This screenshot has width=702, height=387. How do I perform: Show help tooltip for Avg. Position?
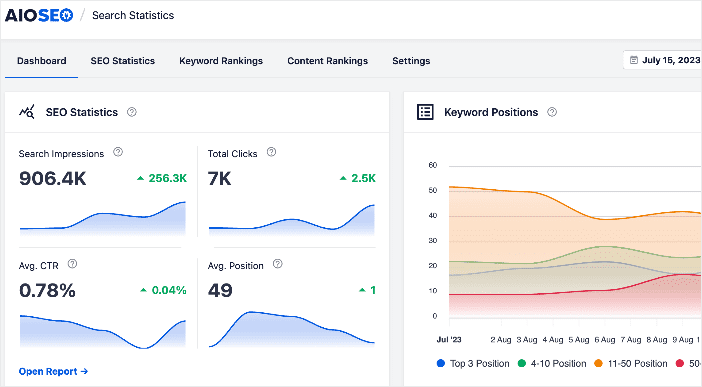coord(278,264)
